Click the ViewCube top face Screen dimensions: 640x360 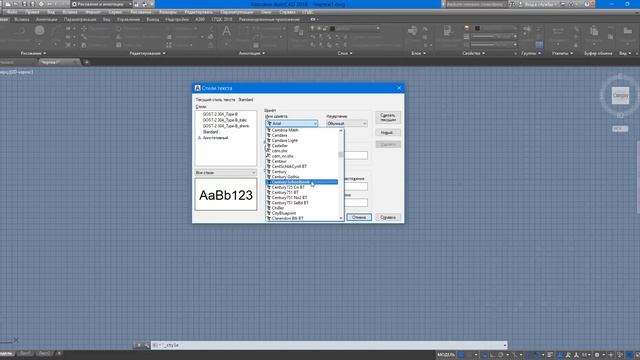[620, 96]
